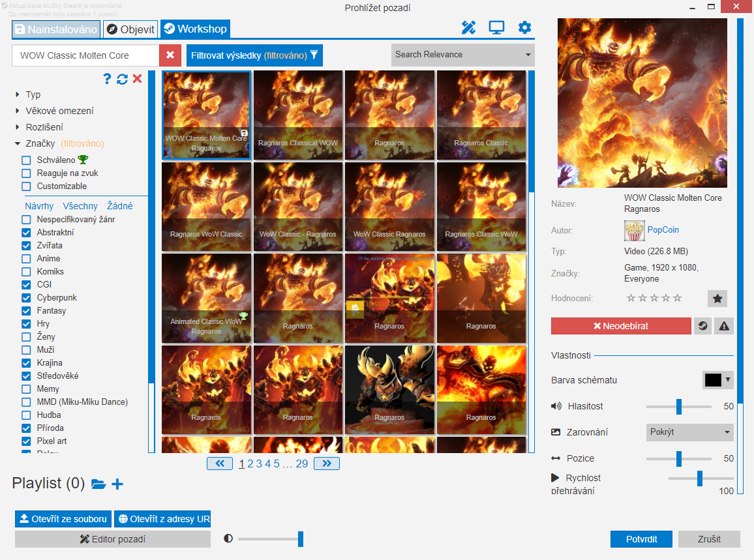Enable the Customizable checkbox
This screenshot has width=754, height=560.
tap(27, 186)
